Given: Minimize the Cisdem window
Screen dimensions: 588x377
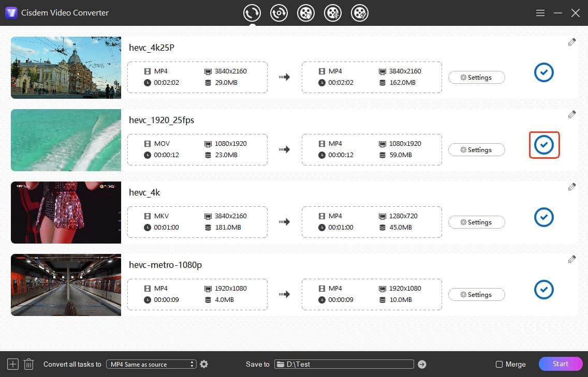Looking at the screenshot, I should [x=557, y=13].
